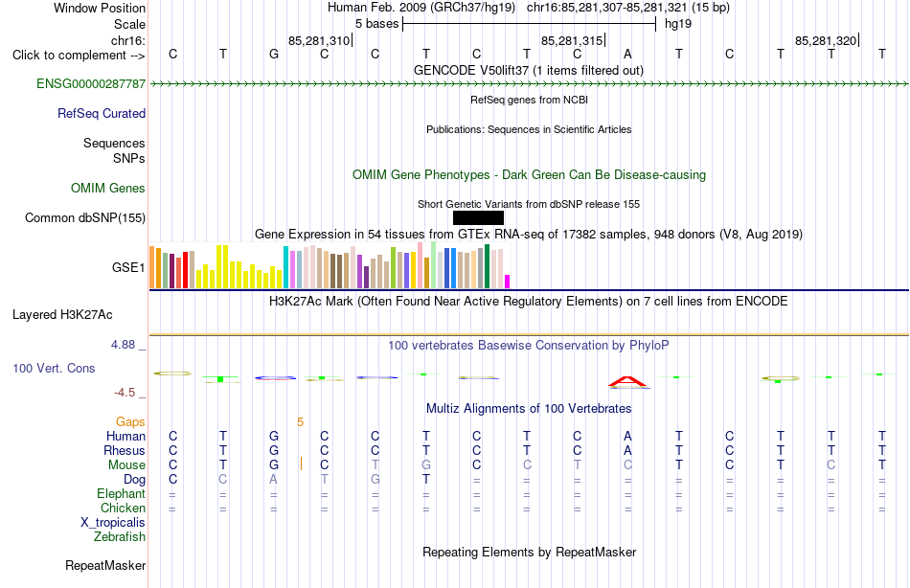Click the cyan bar in the GSE1 chart

[x=286, y=267]
